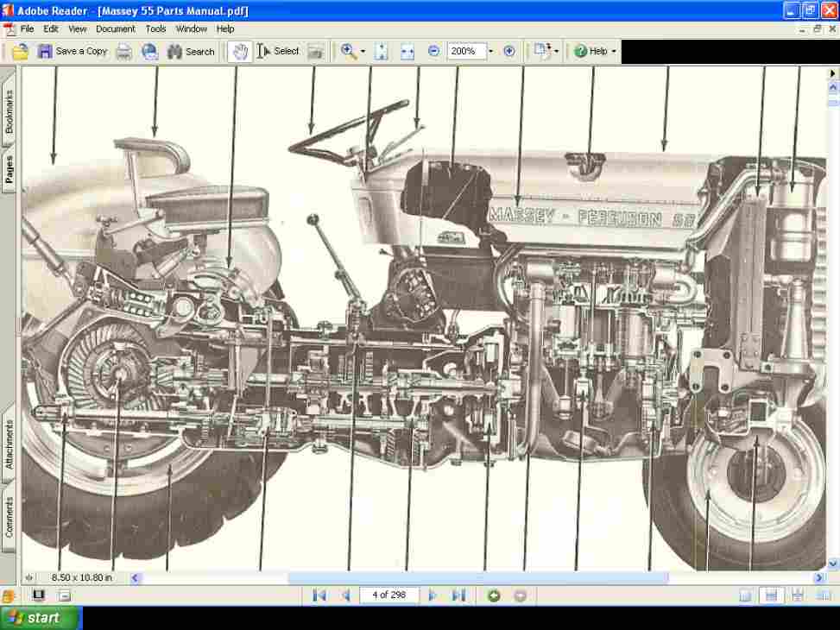Go to the previous page
The image size is (840, 630).
pyautogui.click(x=346, y=595)
